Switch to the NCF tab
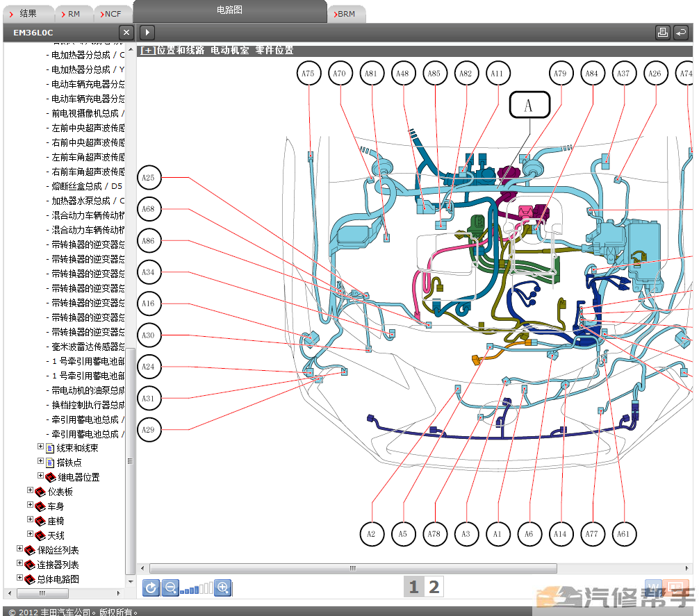Viewport: 699px width, 616px height. coord(113,14)
